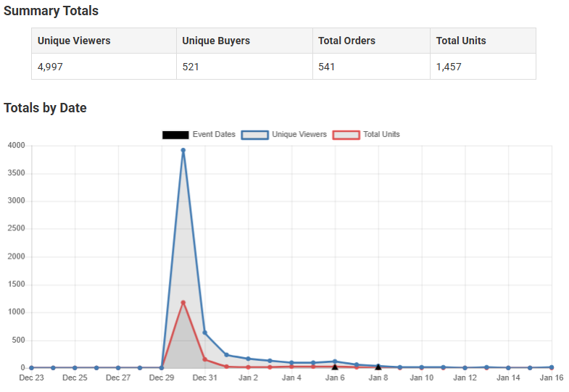Click the Totals by Date heading
This screenshot has height=392, width=569.
tap(45, 108)
